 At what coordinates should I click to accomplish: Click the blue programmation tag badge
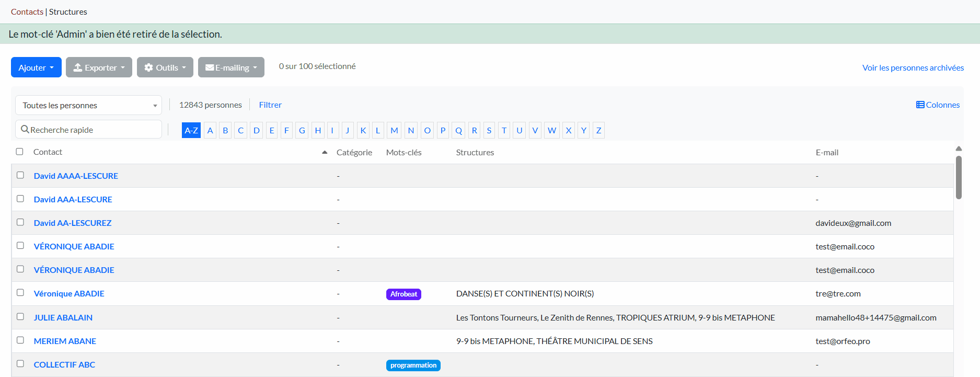pyautogui.click(x=413, y=365)
